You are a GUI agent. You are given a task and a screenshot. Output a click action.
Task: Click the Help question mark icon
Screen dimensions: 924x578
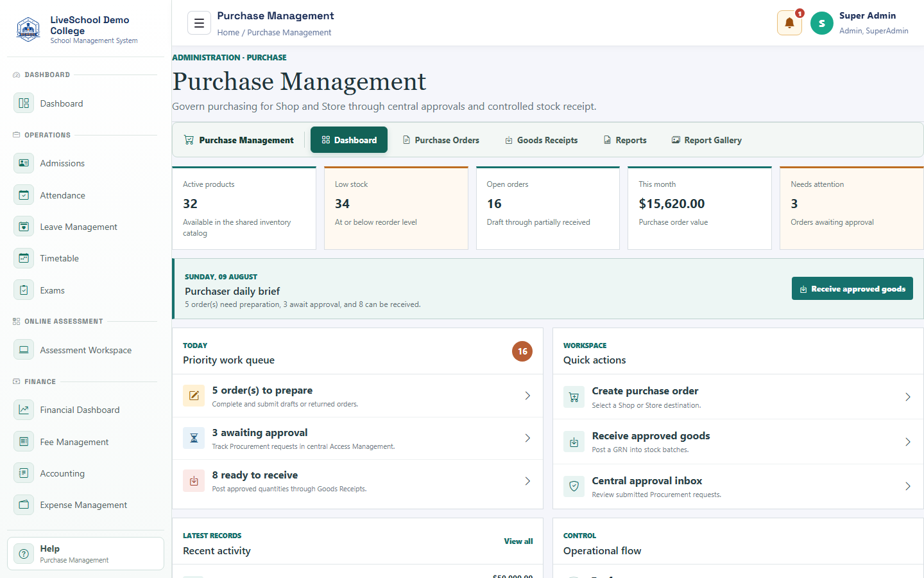click(24, 554)
